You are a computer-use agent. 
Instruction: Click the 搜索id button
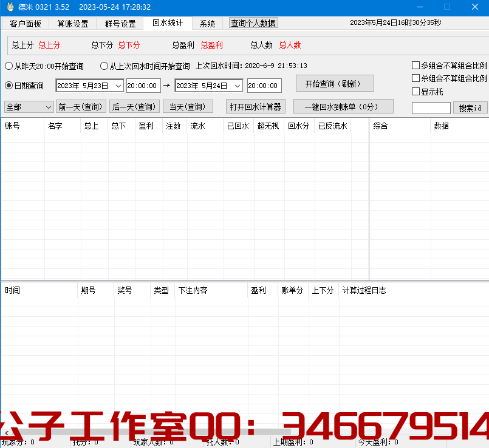[x=470, y=108]
